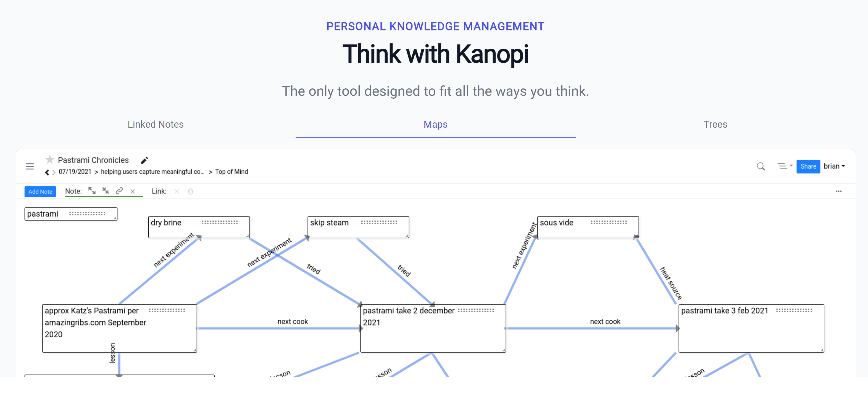This screenshot has width=868, height=404.
Task: Open search with the magnifying glass icon
Action: 761,166
